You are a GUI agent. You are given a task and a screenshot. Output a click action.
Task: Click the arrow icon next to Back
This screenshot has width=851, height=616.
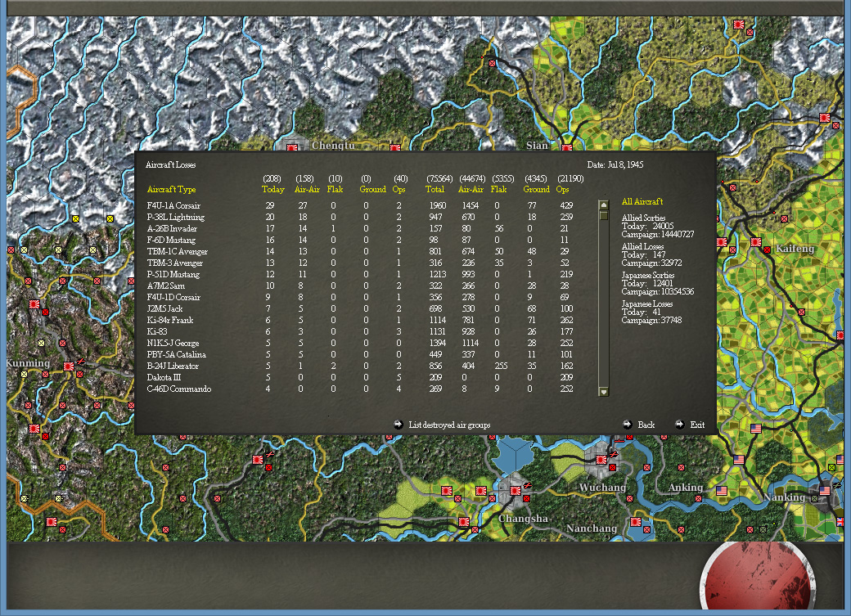627,425
